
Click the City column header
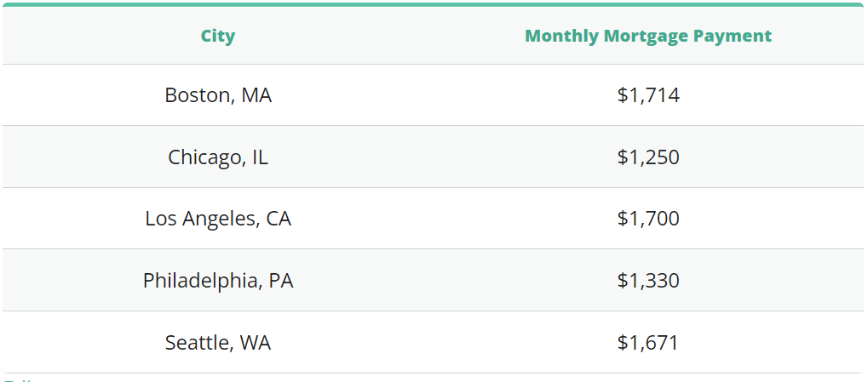pos(217,36)
